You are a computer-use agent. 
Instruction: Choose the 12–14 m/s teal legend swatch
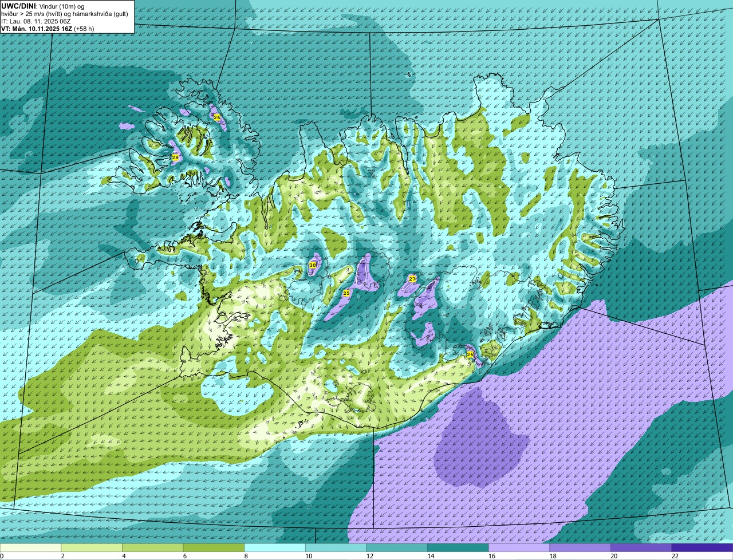tap(397, 547)
